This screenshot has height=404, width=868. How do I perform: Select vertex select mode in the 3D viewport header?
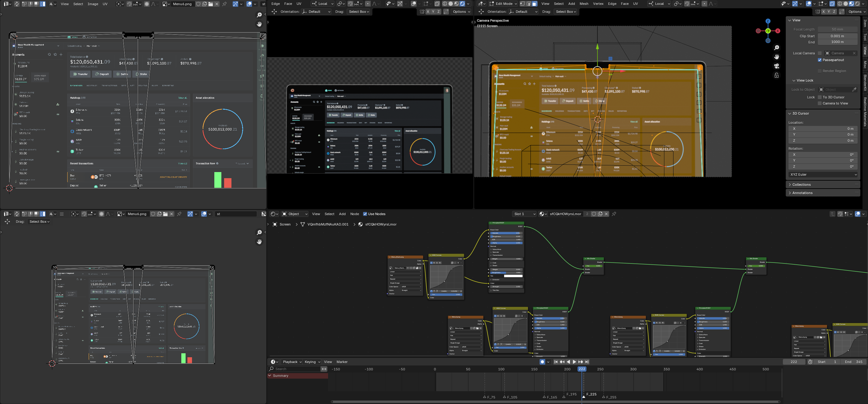522,4
